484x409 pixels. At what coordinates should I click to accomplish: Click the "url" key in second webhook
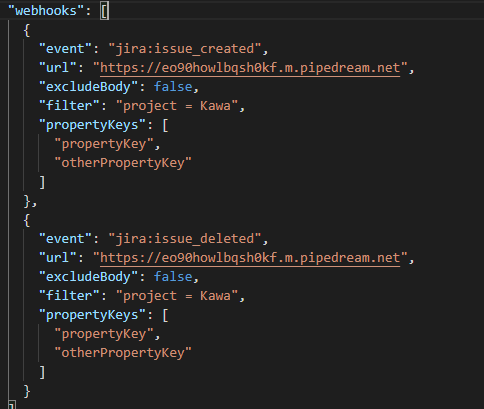pos(58,258)
